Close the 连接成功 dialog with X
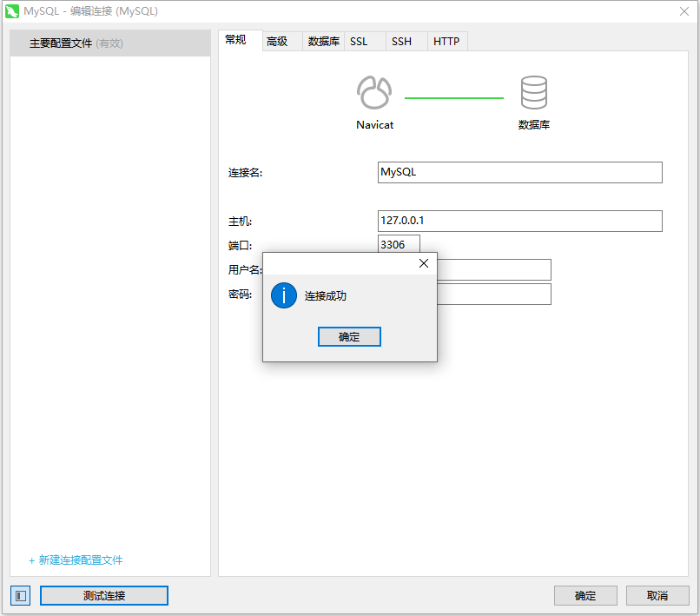 pyautogui.click(x=423, y=263)
